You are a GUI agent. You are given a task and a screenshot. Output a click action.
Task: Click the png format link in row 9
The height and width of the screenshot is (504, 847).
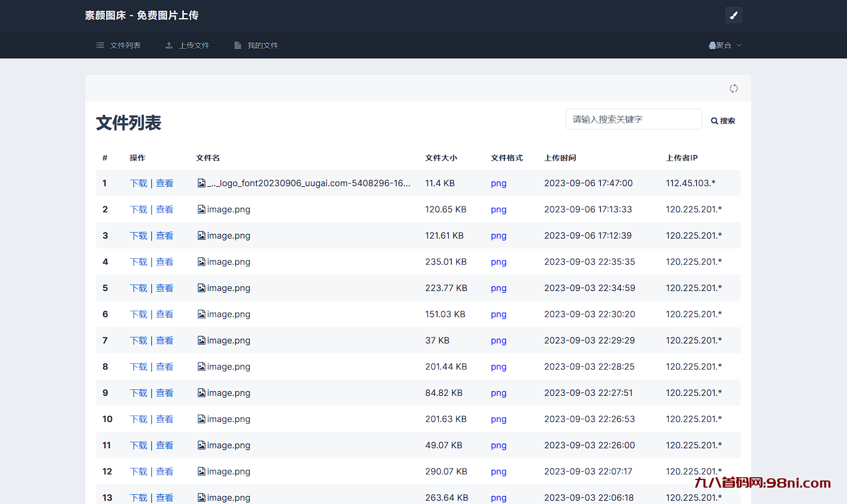click(x=498, y=393)
